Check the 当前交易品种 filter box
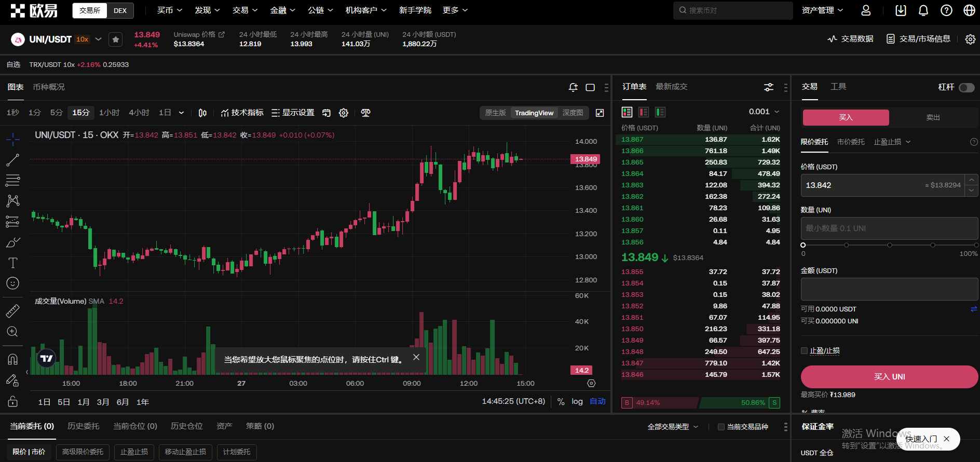This screenshot has height=462, width=980. pos(721,427)
